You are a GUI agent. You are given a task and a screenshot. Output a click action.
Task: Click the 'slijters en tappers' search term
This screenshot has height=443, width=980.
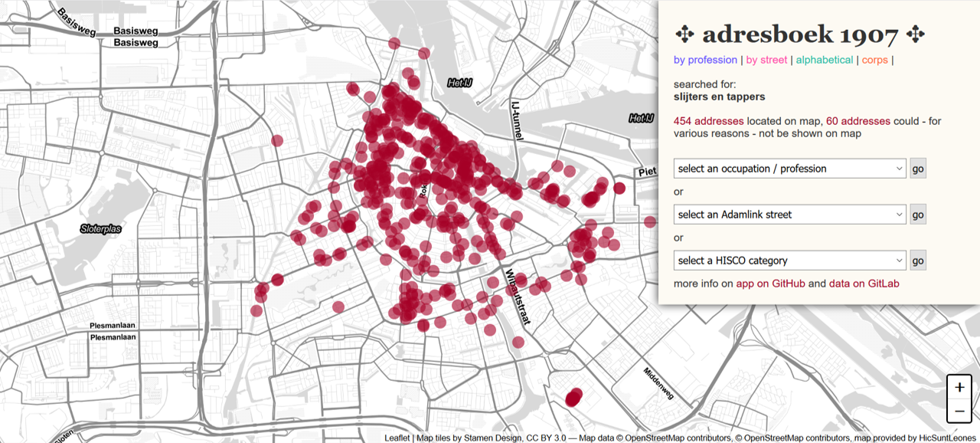(719, 97)
